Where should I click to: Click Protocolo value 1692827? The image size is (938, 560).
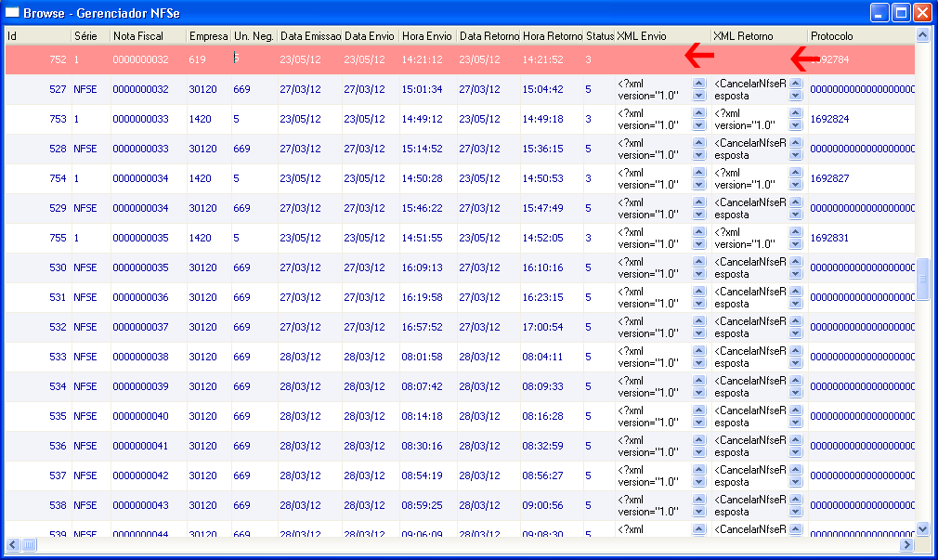coord(829,178)
